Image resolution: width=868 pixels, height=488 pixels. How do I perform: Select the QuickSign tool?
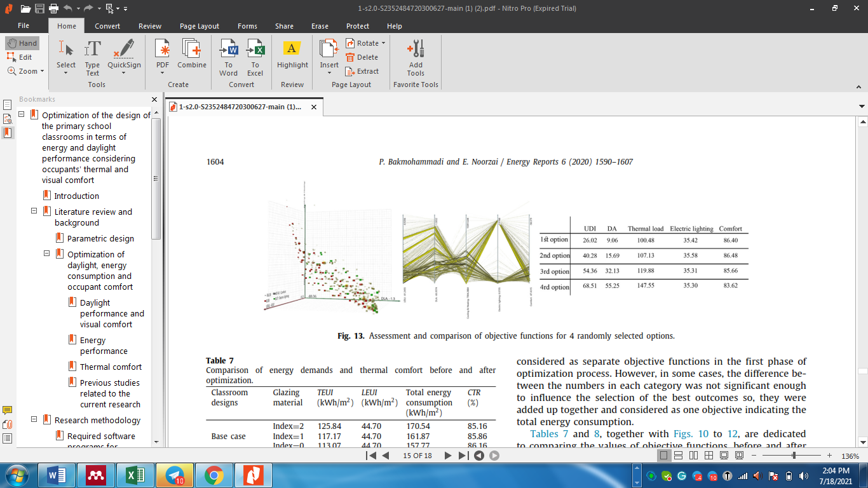(x=124, y=57)
